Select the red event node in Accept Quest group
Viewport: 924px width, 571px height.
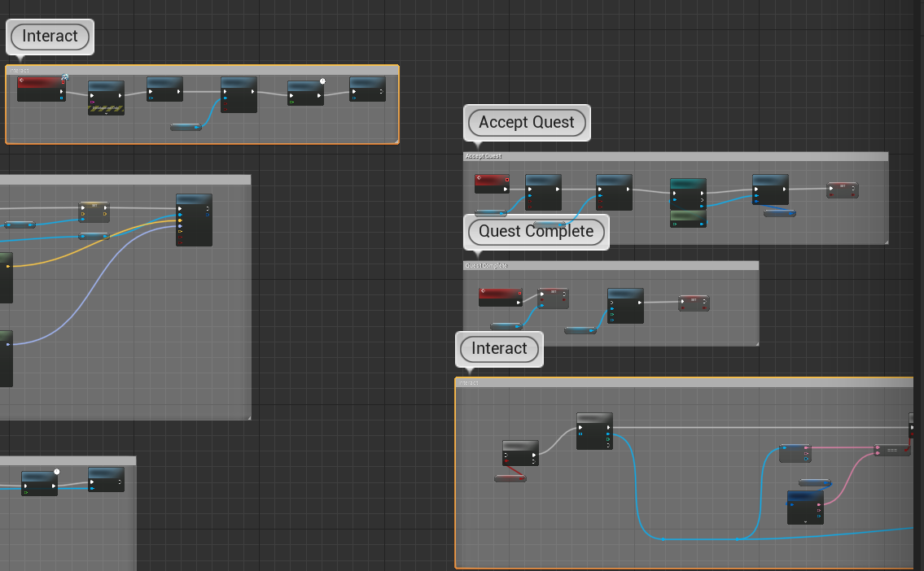[x=492, y=184]
